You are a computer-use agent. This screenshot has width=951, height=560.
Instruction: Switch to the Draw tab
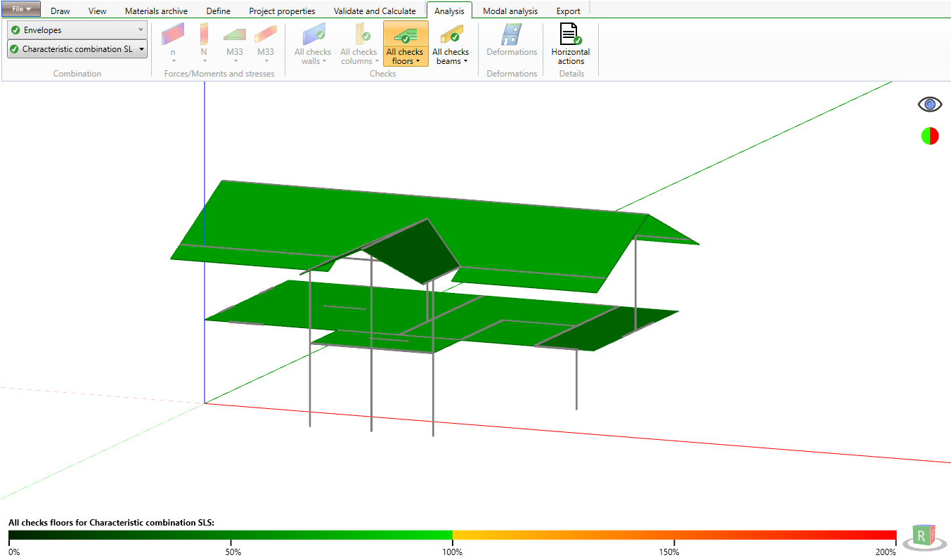pos(60,11)
